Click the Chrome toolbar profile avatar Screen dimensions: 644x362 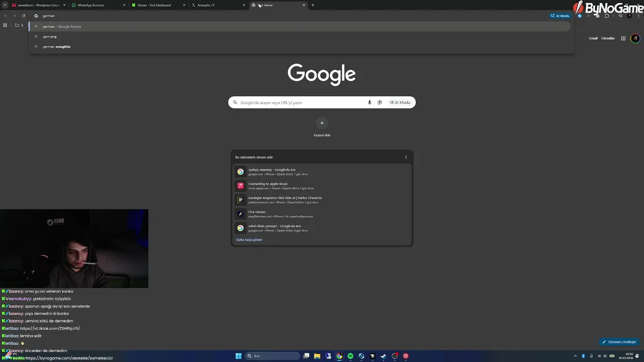point(629,16)
